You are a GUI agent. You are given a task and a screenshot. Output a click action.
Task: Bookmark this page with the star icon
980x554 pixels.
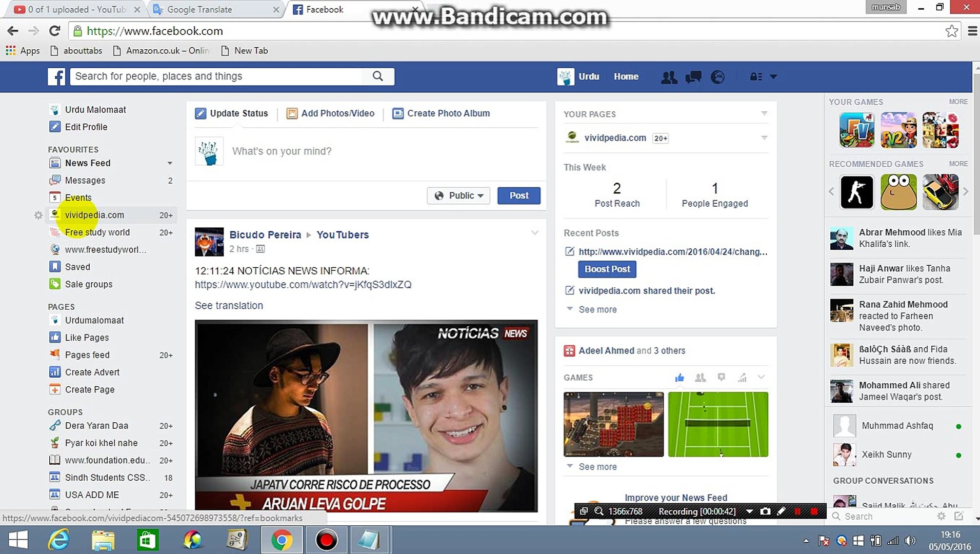coord(951,31)
